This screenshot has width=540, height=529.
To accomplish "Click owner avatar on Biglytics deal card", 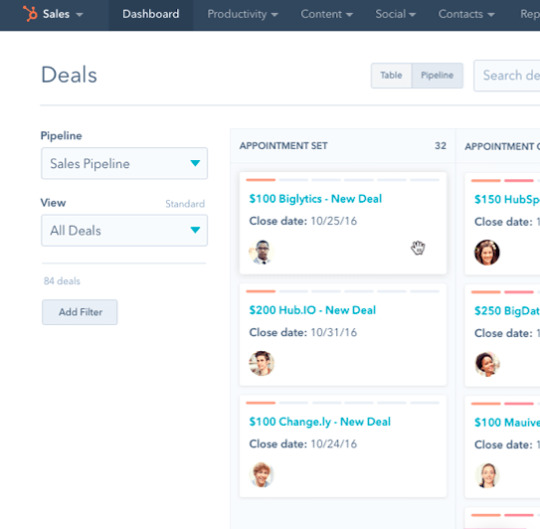I will pyautogui.click(x=261, y=252).
